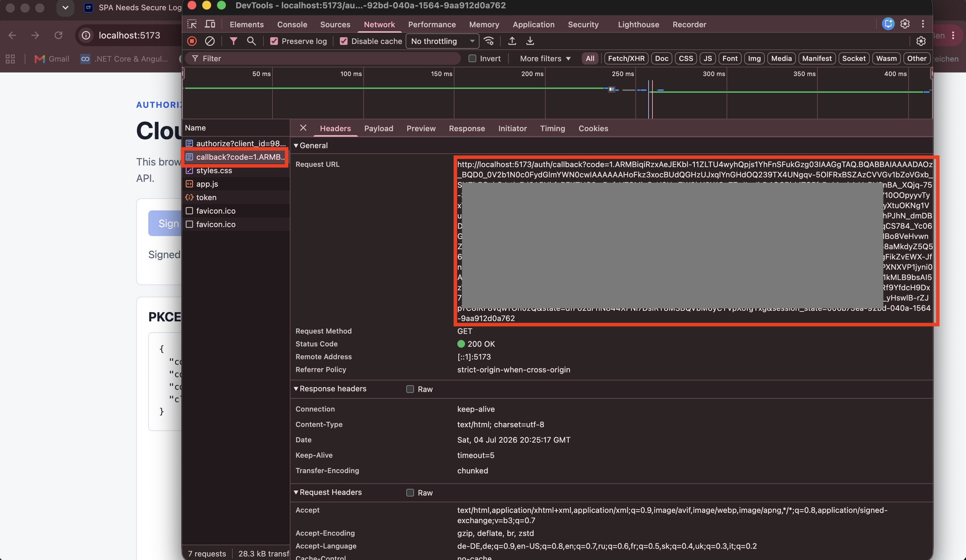Open browser tab search chevron
The image size is (966, 560).
65,8
